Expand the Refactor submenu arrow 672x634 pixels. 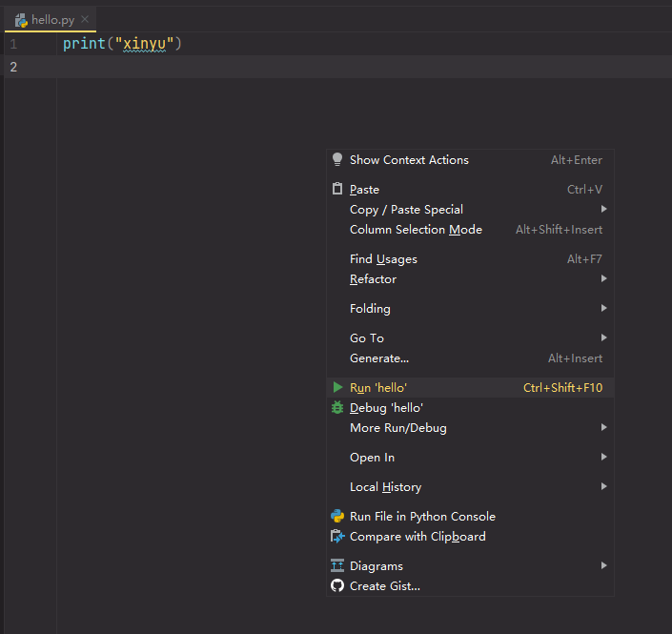(604, 278)
